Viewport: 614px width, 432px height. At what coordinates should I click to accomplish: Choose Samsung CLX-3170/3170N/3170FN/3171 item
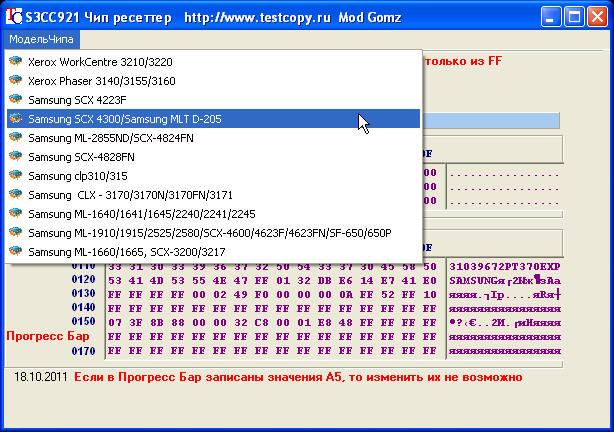pos(130,195)
